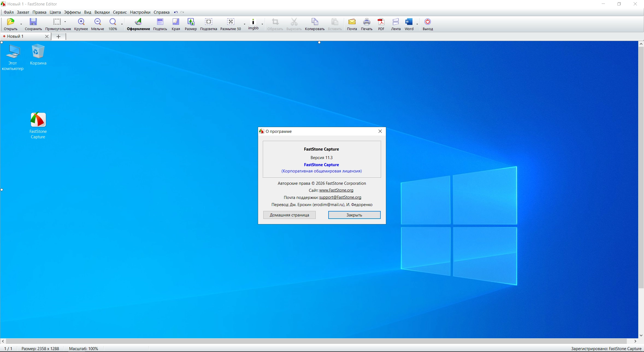644x352 pixels.
Task: Expand the Размытие 50 options arrow
Action: tap(244, 24)
